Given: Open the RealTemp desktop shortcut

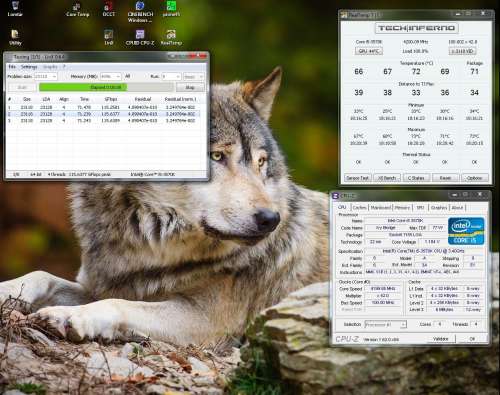Looking at the screenshot, I should [x=171, y=37].
